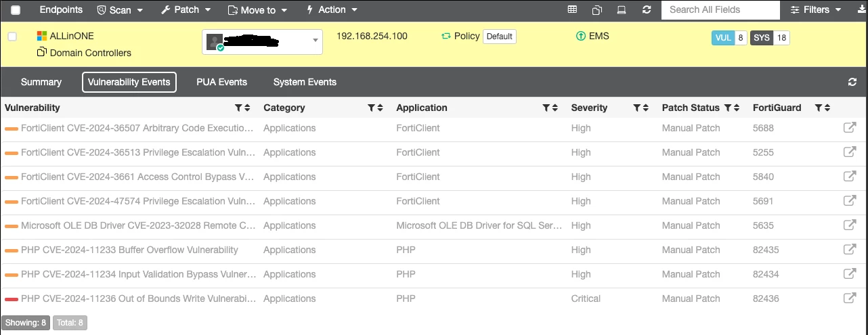
Task: Click the Default policy button
Action: click(x=500, y=37)
